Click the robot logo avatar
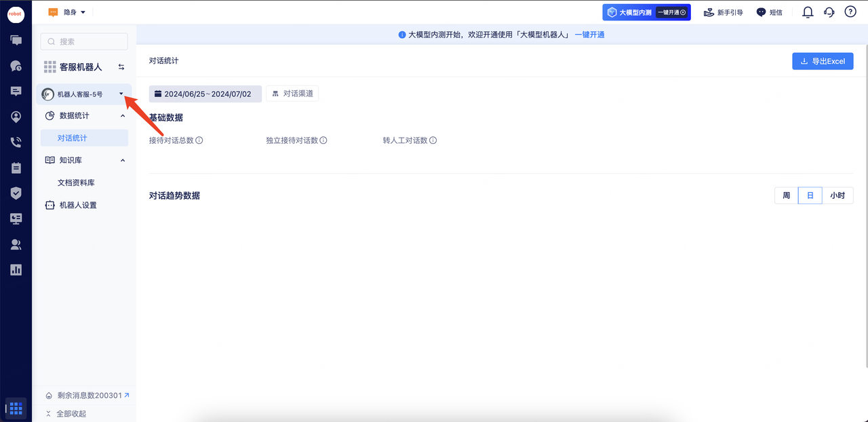This screenshot has width=868, height=422. (16, 14)
